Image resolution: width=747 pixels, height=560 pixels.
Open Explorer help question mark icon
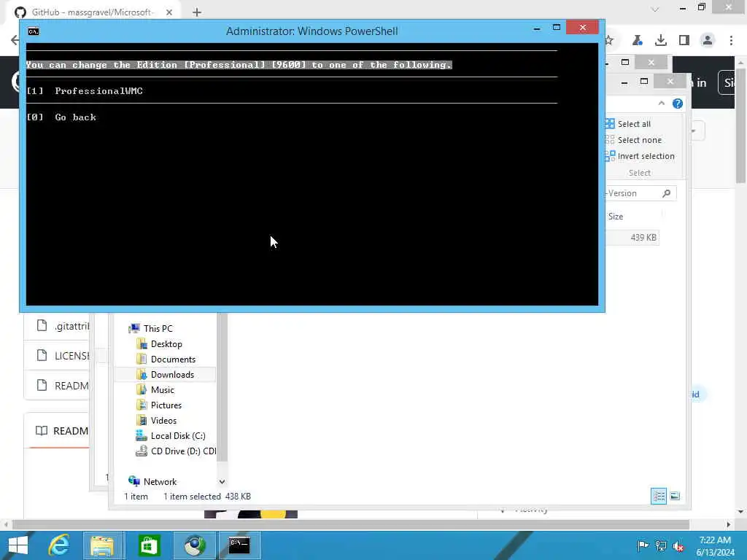pos(678,104)
